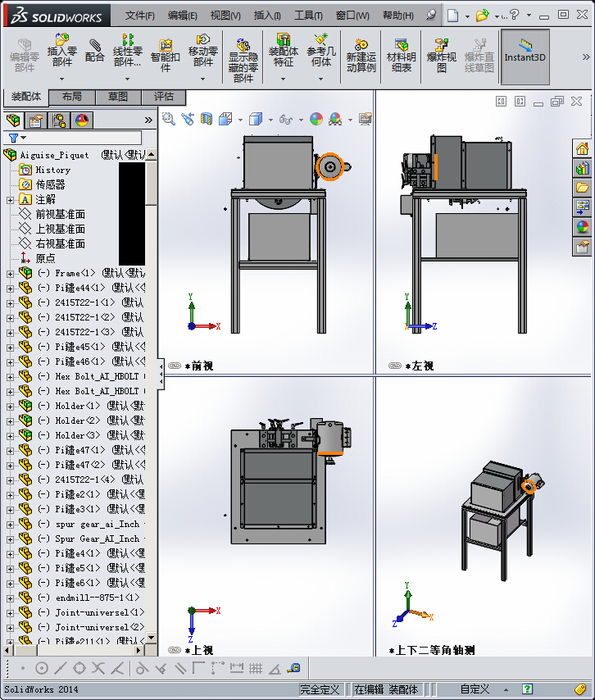Image resolution: width=595 pixels, height=700 pixels.
Task: Open File Explorer folder icon in task pane
Action: pos(582,188)
